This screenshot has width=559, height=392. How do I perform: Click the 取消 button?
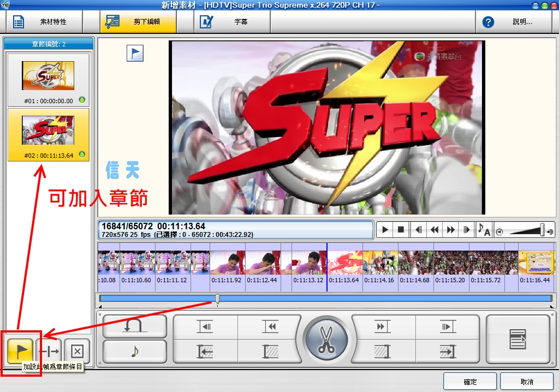527,382
